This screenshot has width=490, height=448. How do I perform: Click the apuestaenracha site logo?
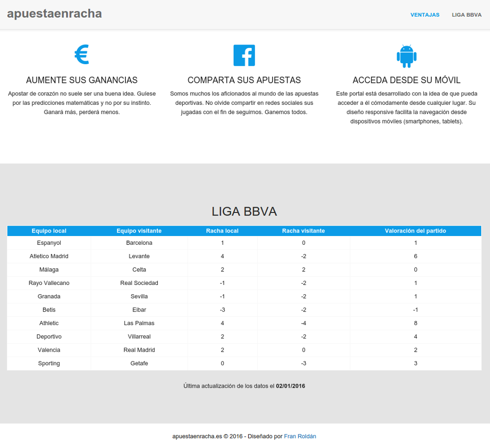[x=54, y=14]
